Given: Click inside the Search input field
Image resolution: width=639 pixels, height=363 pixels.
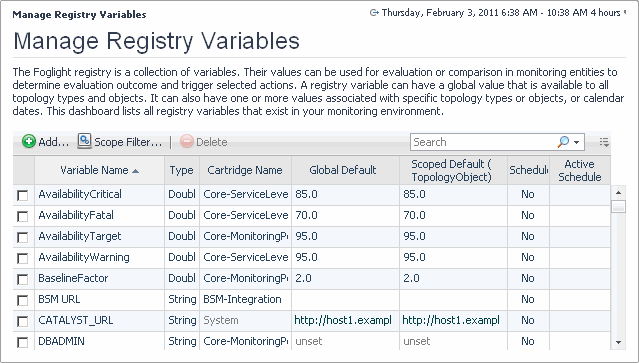Looking at the screenshot, I should tap(483, 142).
